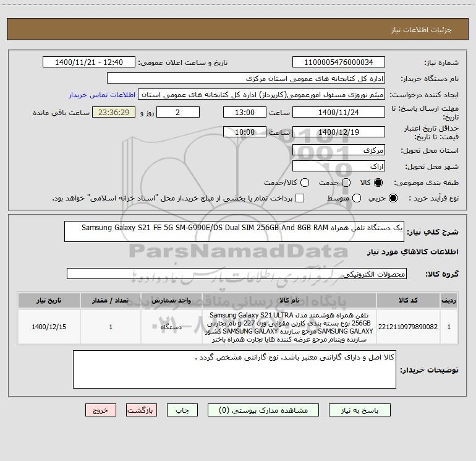The image size is (476, 461).
Task: Click the need number field 1100005476000034
Action: coord(339,62)
